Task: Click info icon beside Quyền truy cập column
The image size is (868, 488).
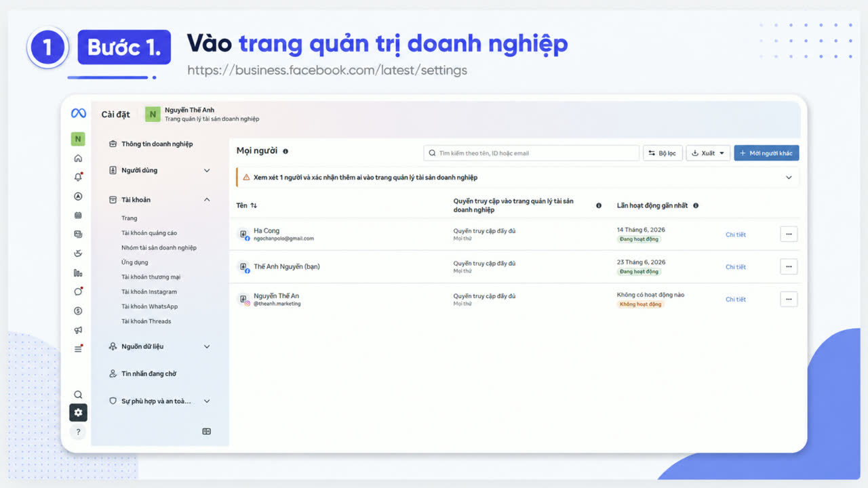Action: tap(598, 205)
